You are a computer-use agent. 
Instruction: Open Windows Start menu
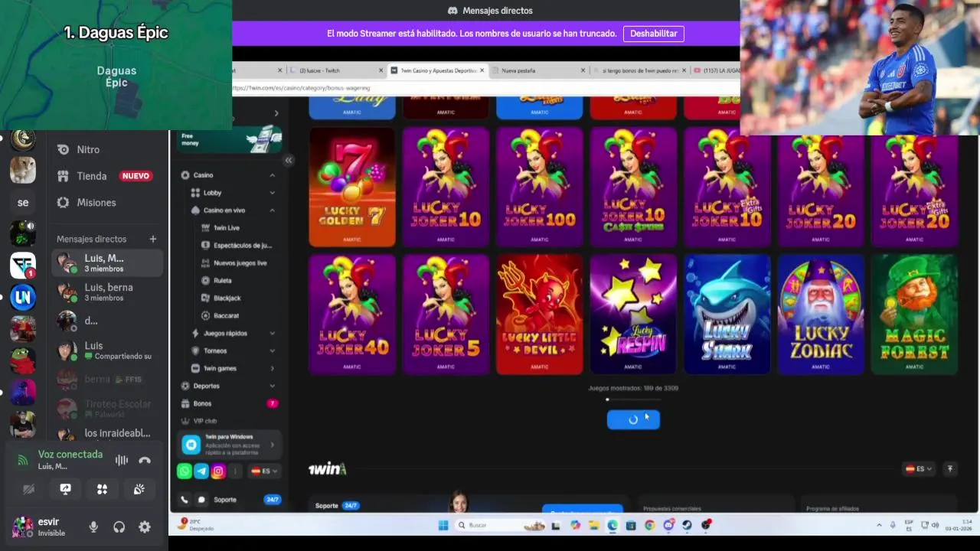[x=443, y=525]
